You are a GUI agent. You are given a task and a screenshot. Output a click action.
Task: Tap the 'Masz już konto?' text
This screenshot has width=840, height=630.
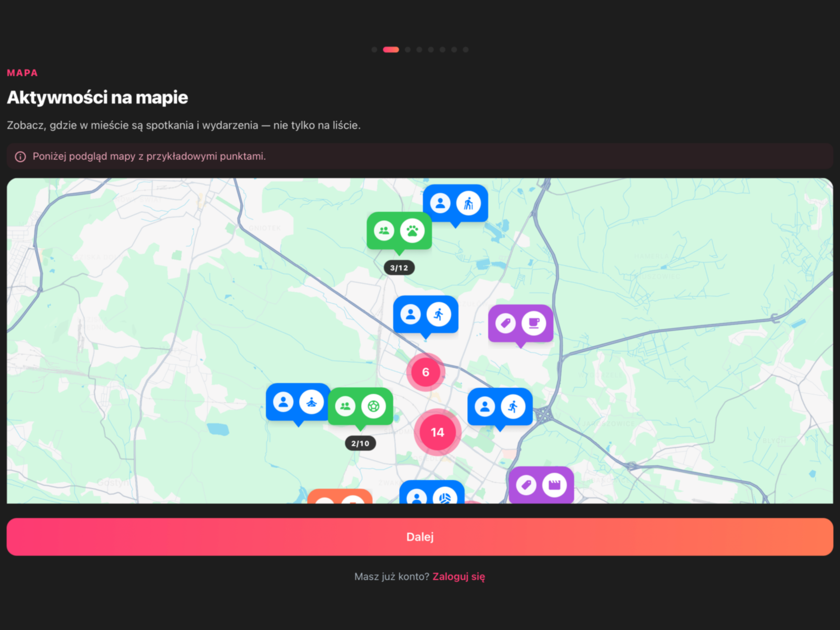pos(392,577)
